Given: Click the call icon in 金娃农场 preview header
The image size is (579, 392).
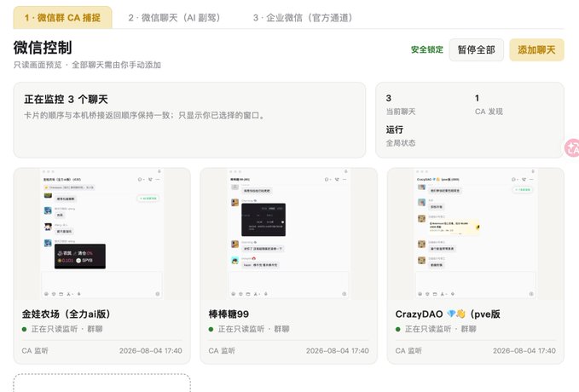Looking at the screenshot, I should click(150, 180).
